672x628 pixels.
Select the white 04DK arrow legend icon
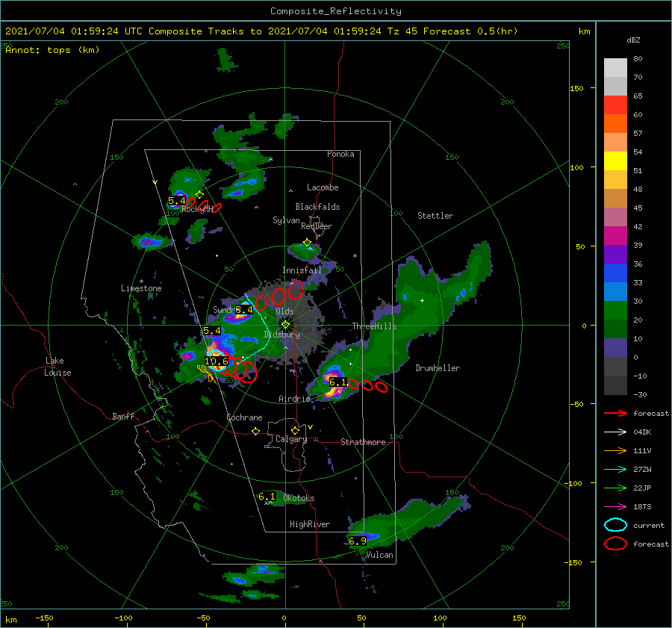(615, 432)
